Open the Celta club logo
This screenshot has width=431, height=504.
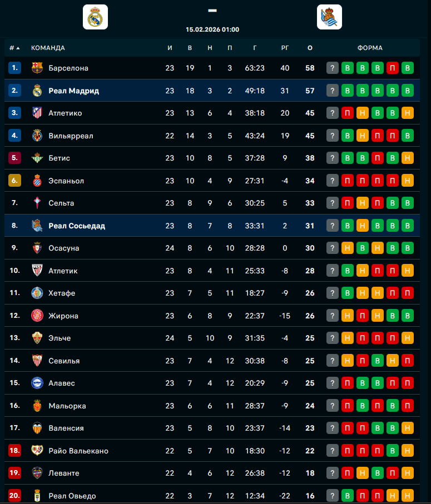37,203
